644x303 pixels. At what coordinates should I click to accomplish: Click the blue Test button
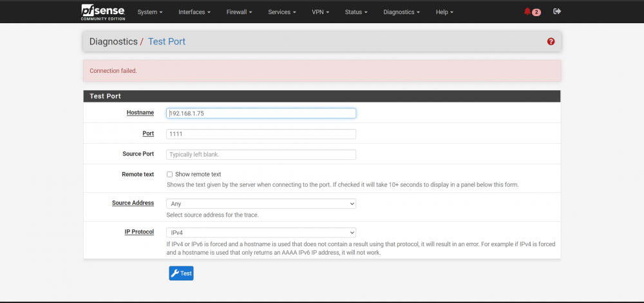pos(181,273)
